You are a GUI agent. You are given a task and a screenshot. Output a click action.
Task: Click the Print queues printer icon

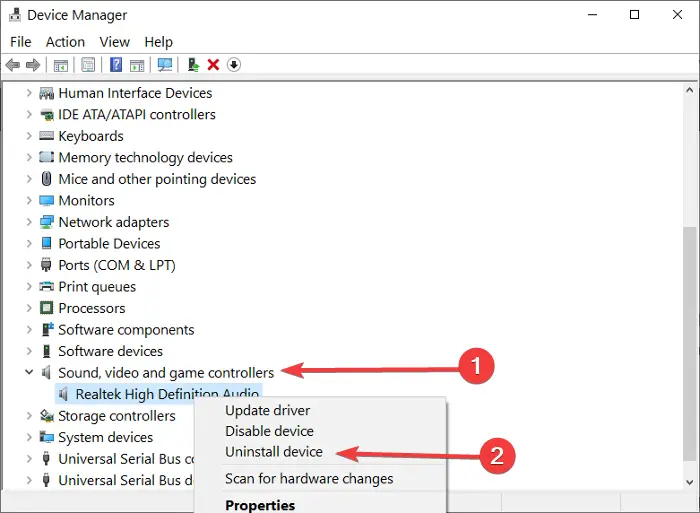46,286
